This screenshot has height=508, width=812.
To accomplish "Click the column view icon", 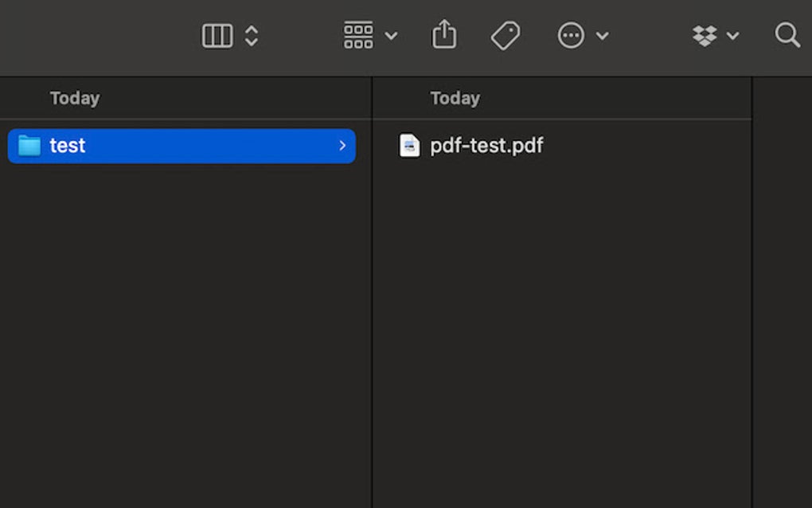I will (x=217, y=35).
